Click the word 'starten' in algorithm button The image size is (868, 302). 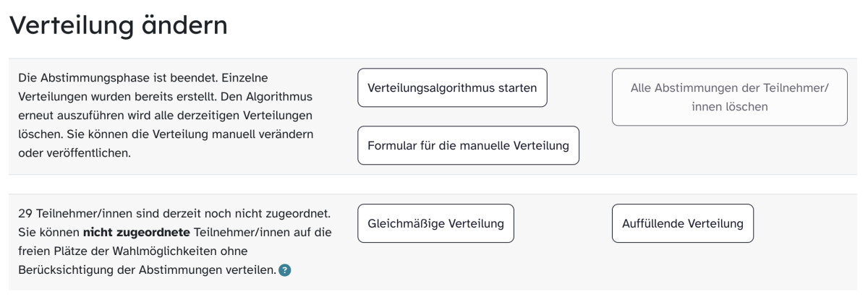(516, 88)
